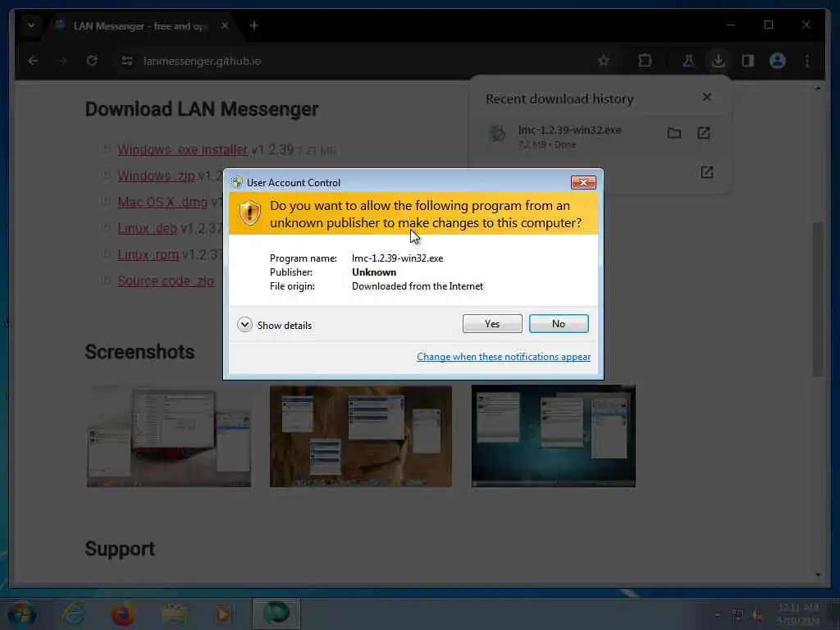This screenshot has height=630, width=840.
Task: Click the UAC shield warning icon
Action: (x=249, y=212)
